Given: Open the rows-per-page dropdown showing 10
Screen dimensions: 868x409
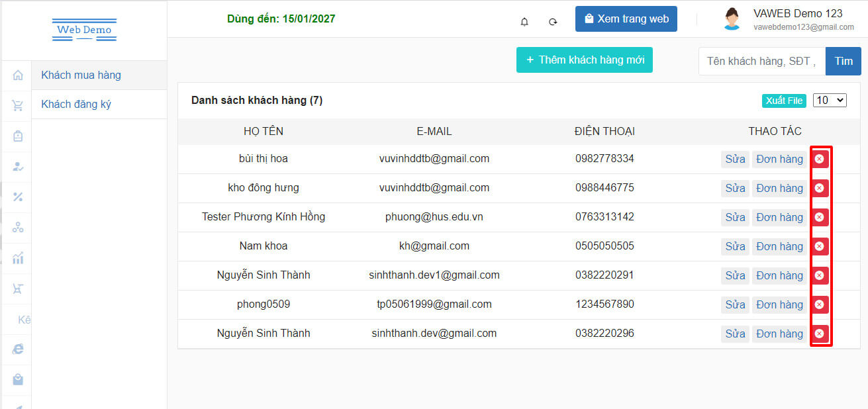Looking at the screenshot, I should pos(829,100).
